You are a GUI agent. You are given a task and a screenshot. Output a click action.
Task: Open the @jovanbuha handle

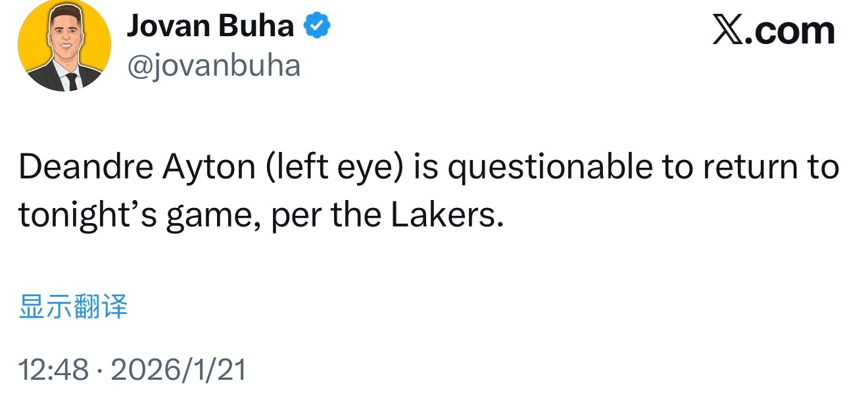point(213,66)
